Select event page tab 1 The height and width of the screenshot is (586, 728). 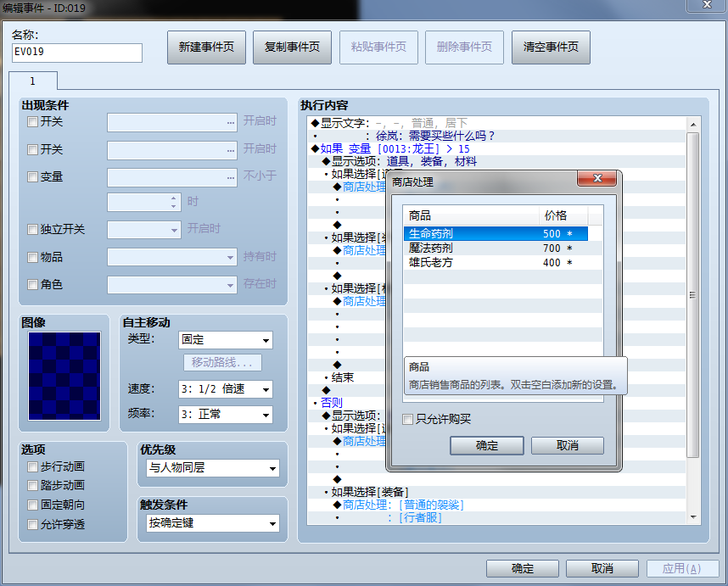pos(33,81)
